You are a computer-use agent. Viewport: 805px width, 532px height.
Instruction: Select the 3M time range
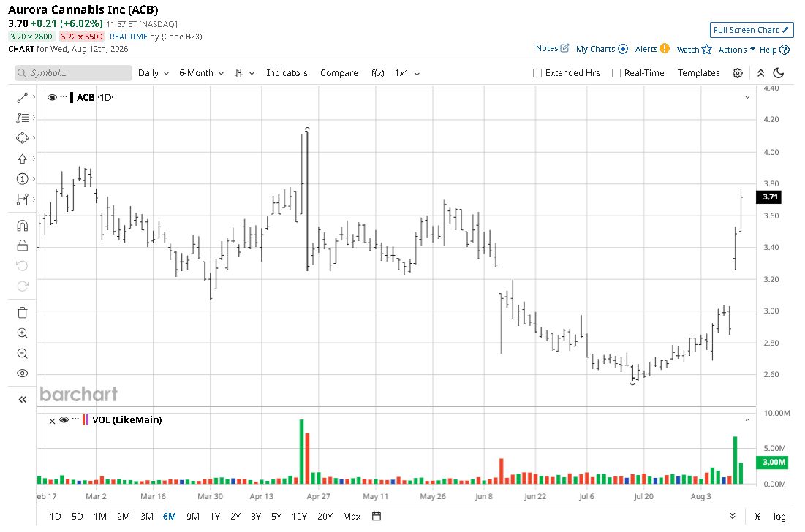point(147,516)
